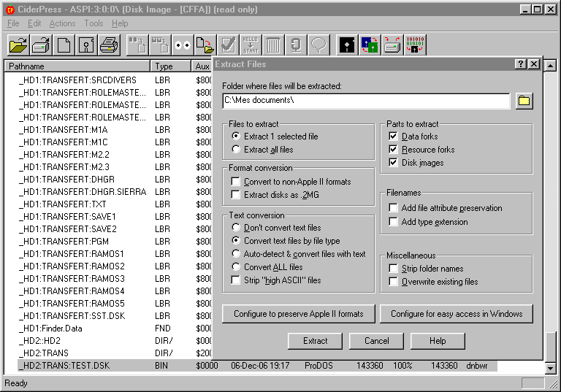Open the File menu
The height and width of the screenshot is (392, 561).
(13, 23)
